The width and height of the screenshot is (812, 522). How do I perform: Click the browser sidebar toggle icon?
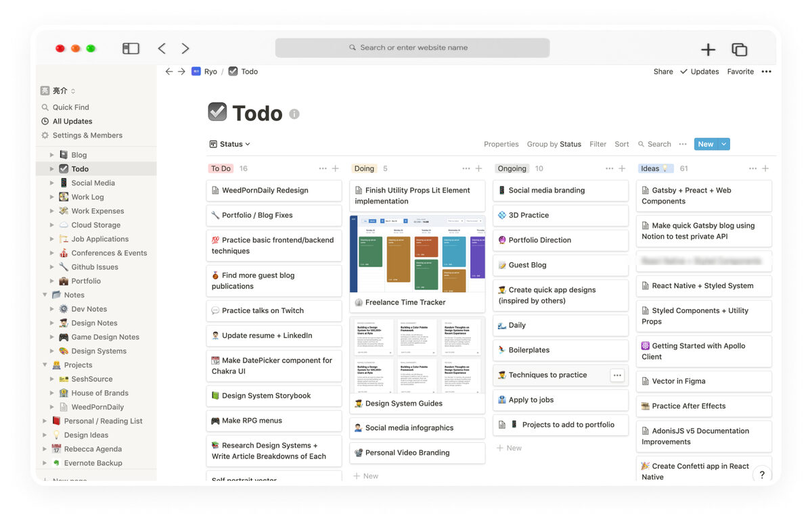coord(131,49)
